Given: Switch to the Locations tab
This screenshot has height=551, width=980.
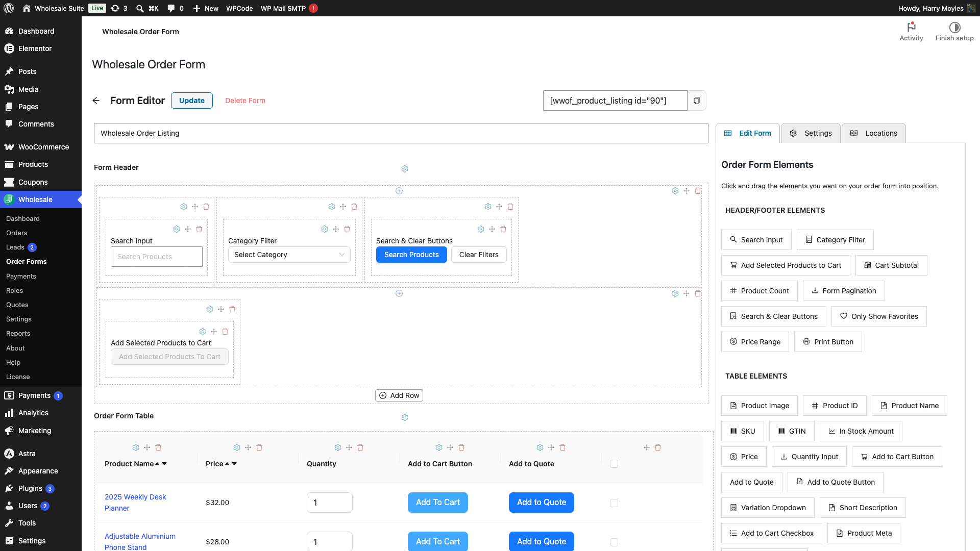Looking at the screenshot, I should tap(874, 133).
